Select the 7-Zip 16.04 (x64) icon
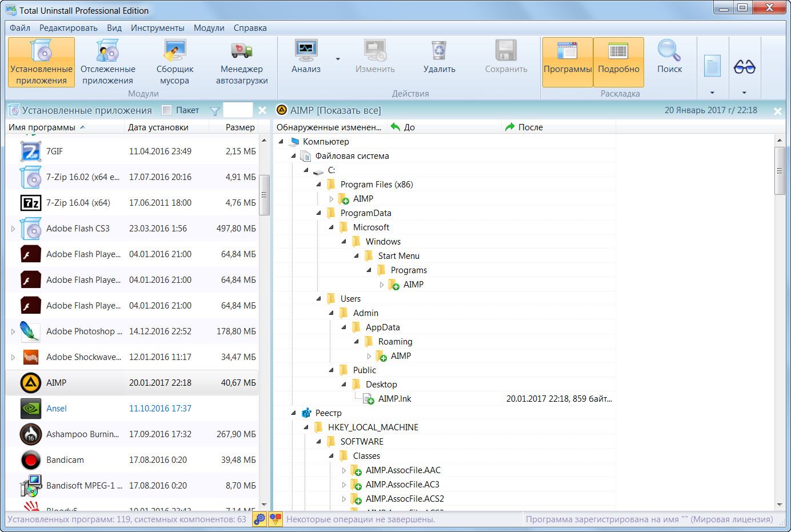This screenshot has width=791, height=532. 30,203
